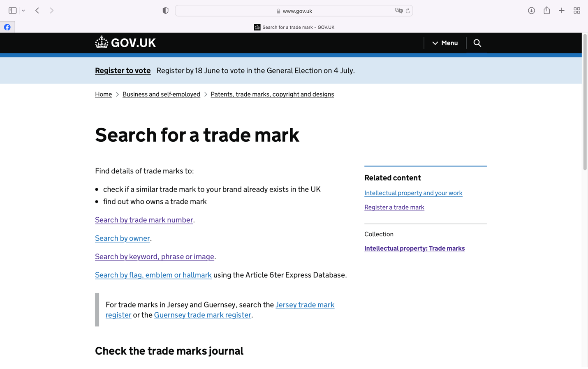Screen dimensions: 588x369
Task: Click the translate icon in address bar
Action: [398, 11]
